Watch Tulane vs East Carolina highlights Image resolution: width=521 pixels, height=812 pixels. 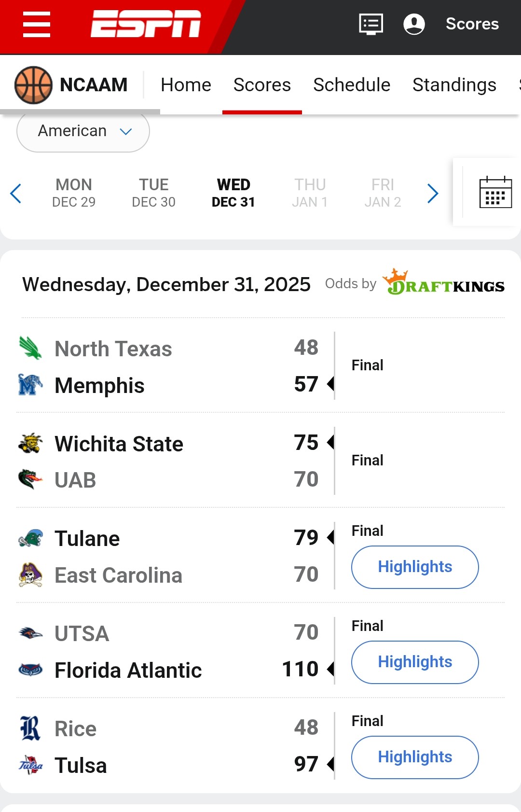(414, 567)
